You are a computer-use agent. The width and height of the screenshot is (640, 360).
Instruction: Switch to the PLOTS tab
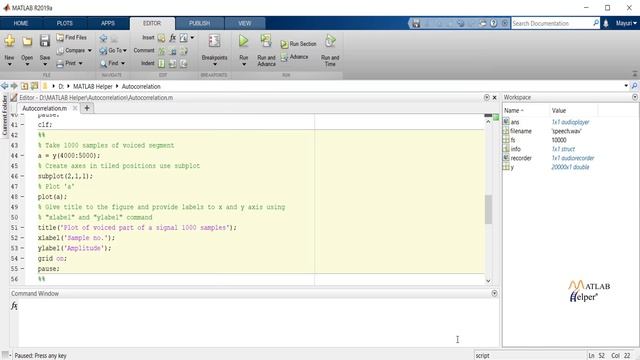[x=64, y=23]
